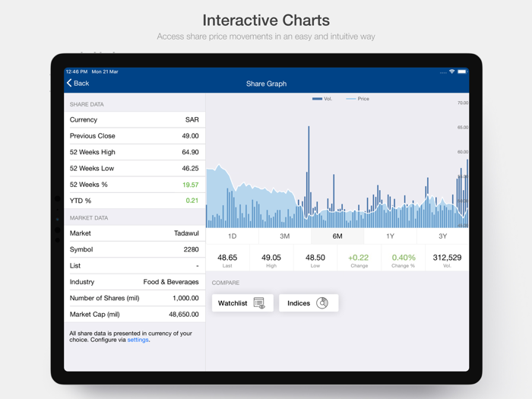
Task: Select the 1Y chart range tab
Action: point(390,236)
